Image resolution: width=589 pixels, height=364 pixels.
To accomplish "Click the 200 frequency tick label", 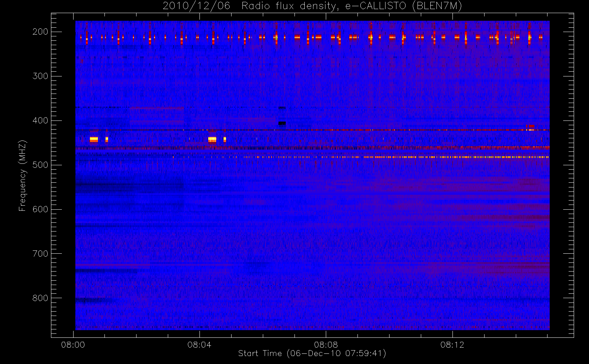I will (x=40, y=32).
